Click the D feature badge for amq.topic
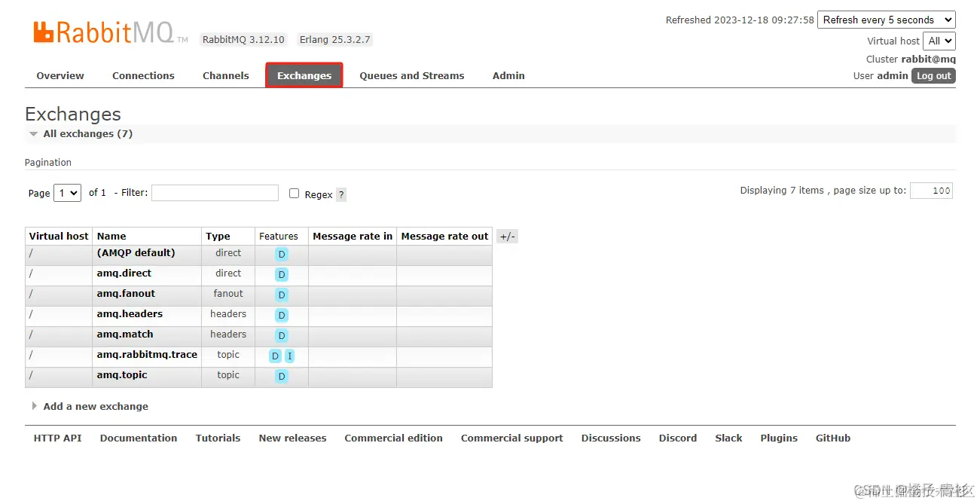 282,377
